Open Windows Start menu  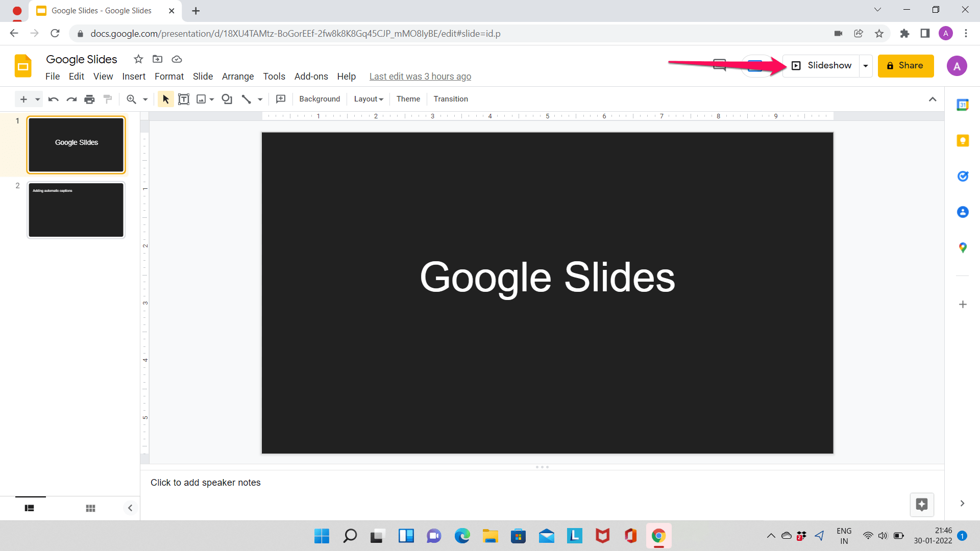322,536
